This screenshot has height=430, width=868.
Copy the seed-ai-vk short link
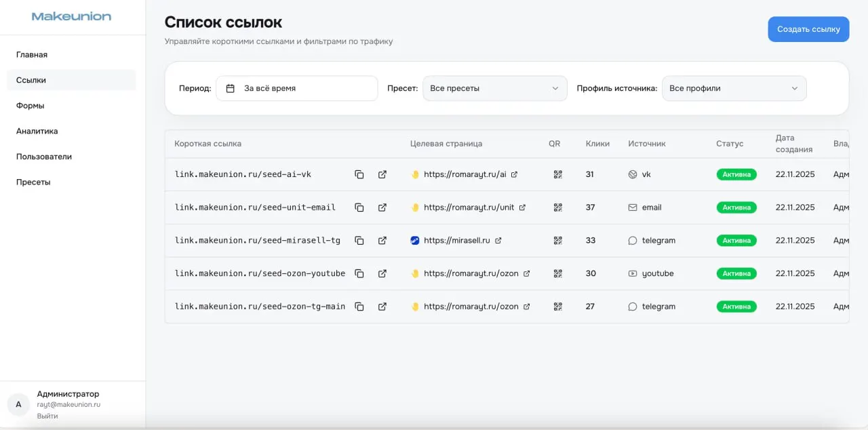coord(359,174)
